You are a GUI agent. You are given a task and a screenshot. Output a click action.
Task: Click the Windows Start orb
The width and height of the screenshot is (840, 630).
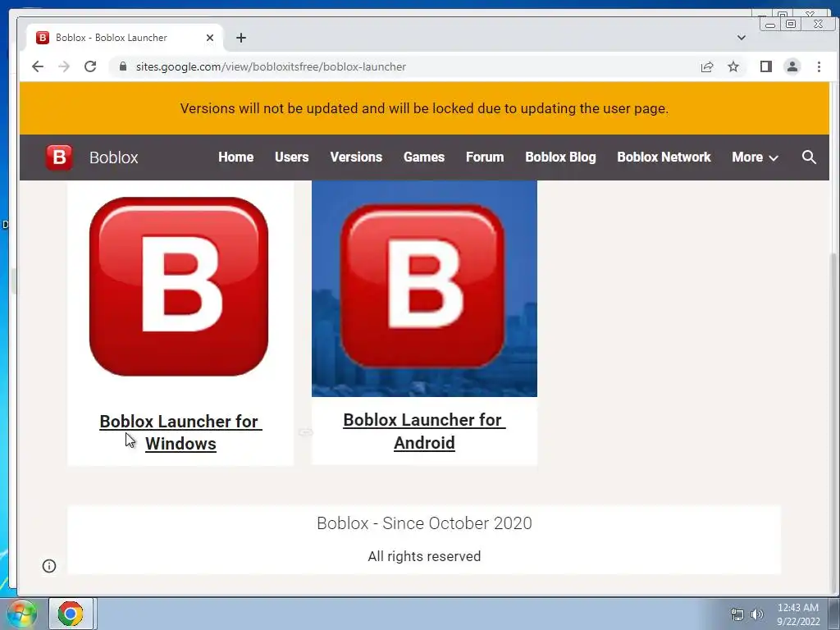21,614
